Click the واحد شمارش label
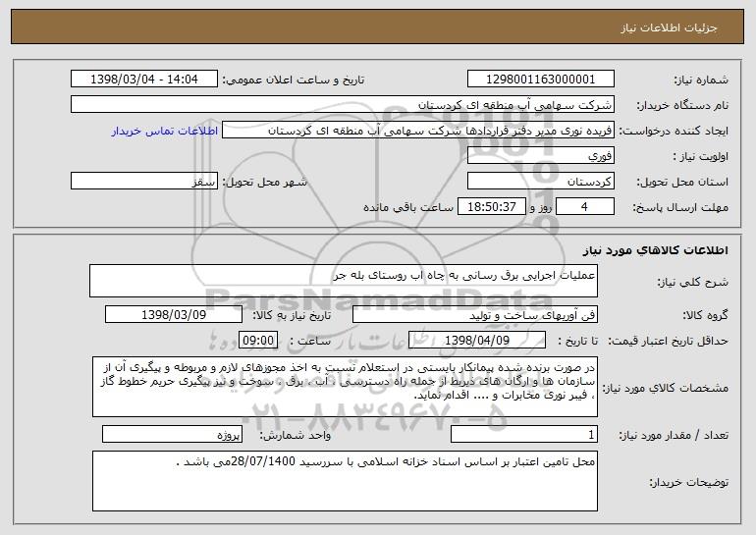The image size is (756, 535). pos(296,435)
